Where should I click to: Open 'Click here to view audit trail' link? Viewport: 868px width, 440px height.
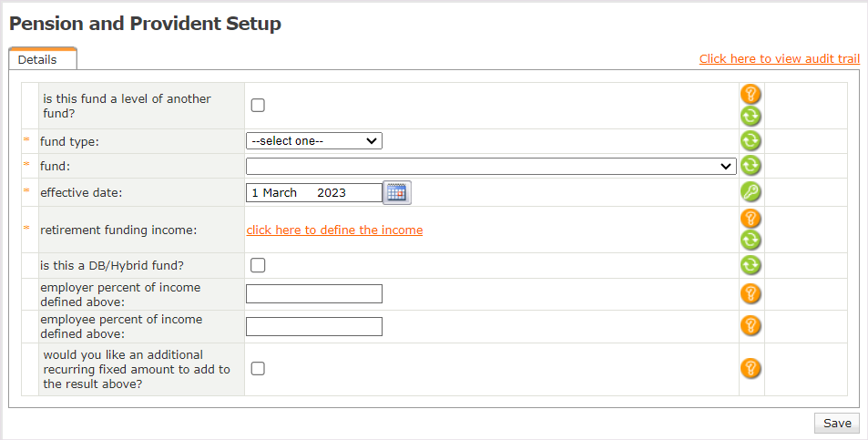click(x=779, y=58)
